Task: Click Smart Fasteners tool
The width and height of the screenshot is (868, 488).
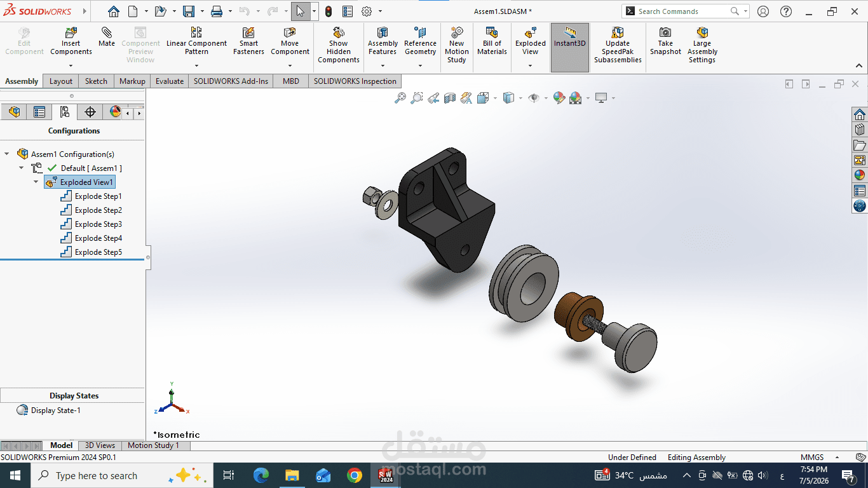Action: point(248,41)
